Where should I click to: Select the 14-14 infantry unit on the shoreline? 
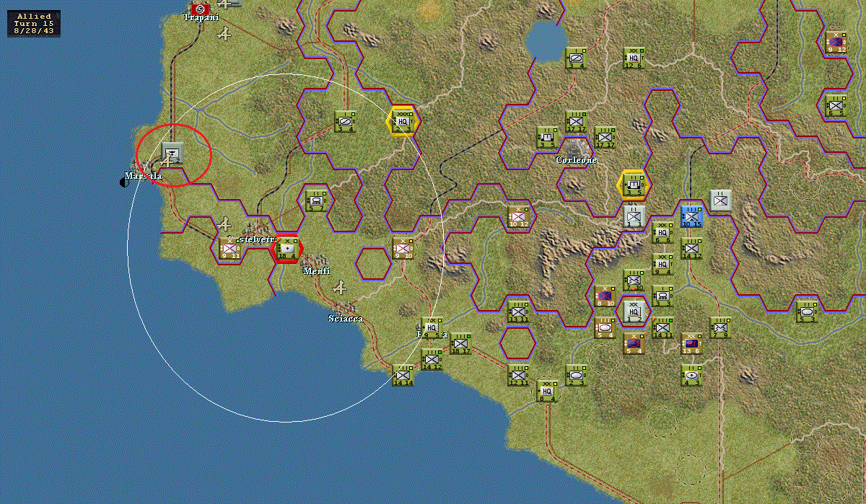tap(403, 375)
